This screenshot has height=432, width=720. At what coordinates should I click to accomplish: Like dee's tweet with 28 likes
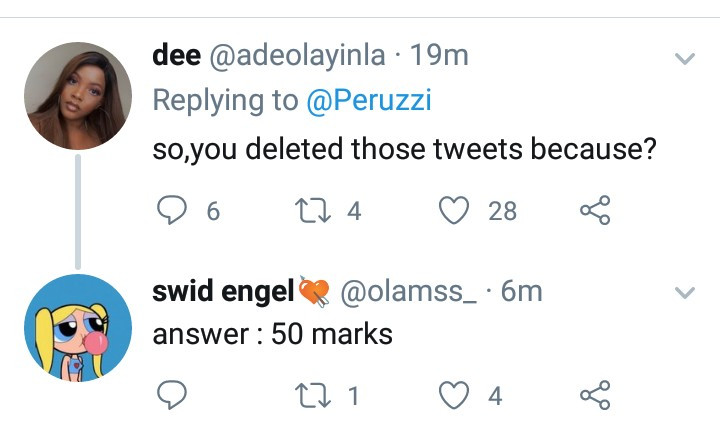(455, 210)
